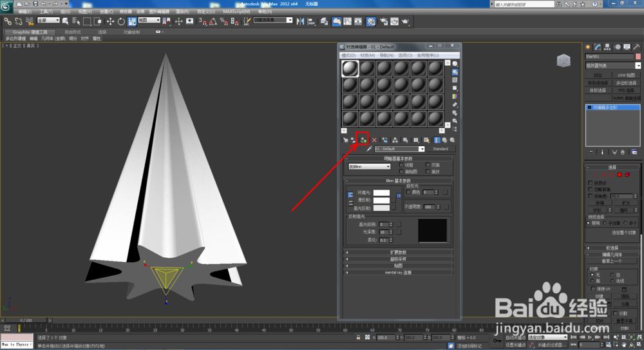Click Video Color Check icon
The image size is (644, 350).
click(455, 96)
